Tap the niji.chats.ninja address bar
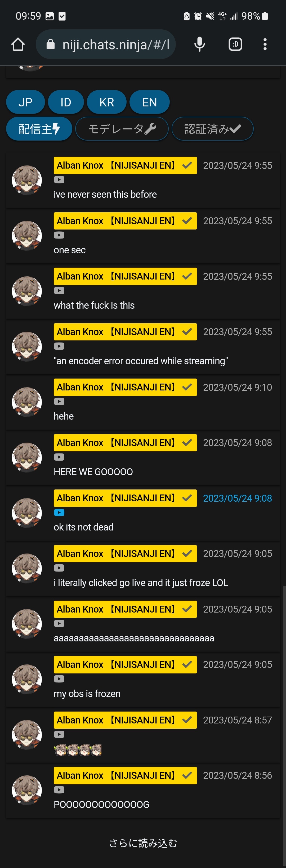Viewport: 286px width, 868px height. pyautogui.click(x=106, y=44)
